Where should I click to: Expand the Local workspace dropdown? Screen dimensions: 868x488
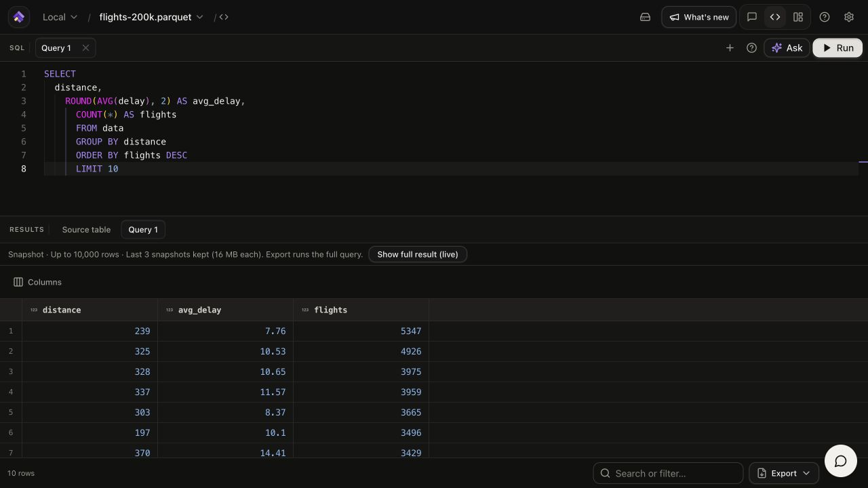(60, 17)
